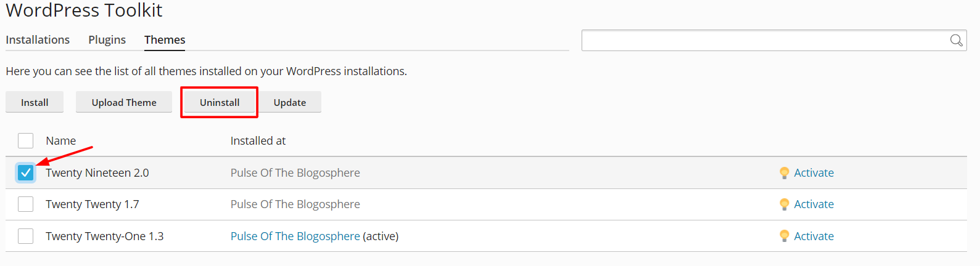Uncheck the Twenty Nineteen 2.0 checkbox
The width and height of the screenshot is (980, 266).
tap(25, 173)
